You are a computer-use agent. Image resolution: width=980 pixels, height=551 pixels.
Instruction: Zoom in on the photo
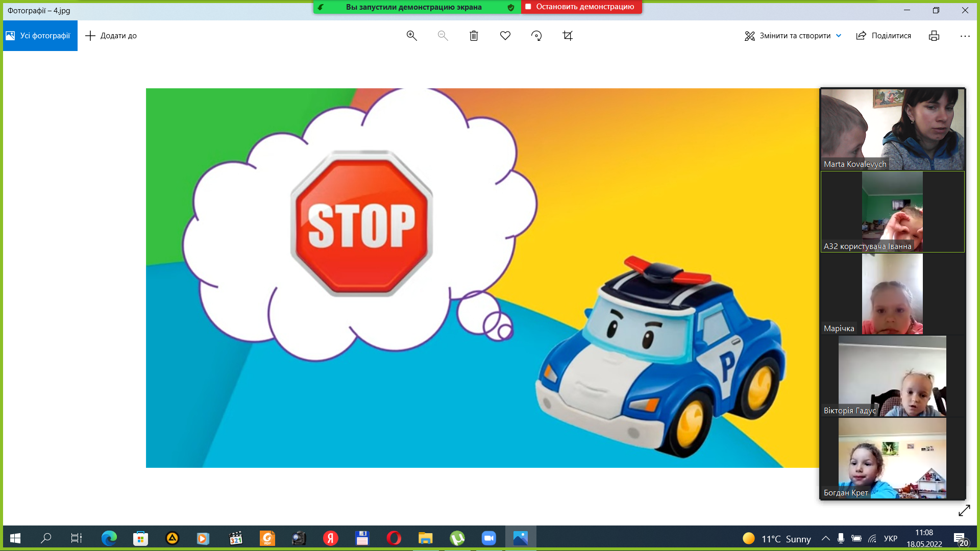click(x=411, y=36)
